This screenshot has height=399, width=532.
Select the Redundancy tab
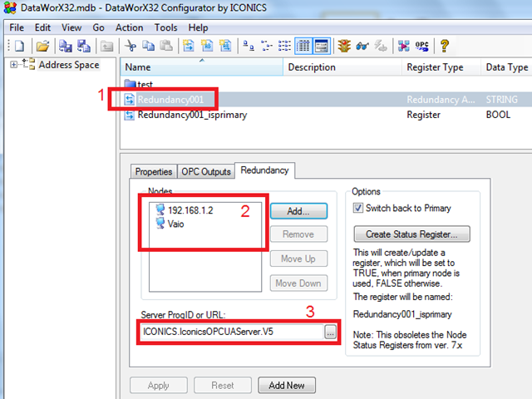[x=264, y=170]
